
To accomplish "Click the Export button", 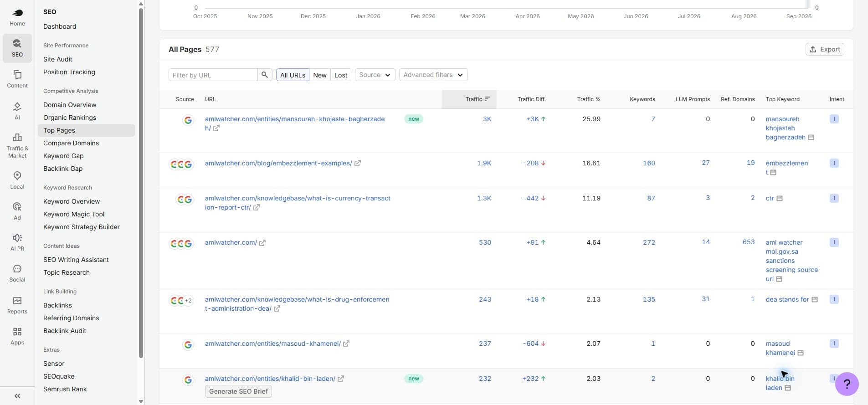I will click(825, 49).
